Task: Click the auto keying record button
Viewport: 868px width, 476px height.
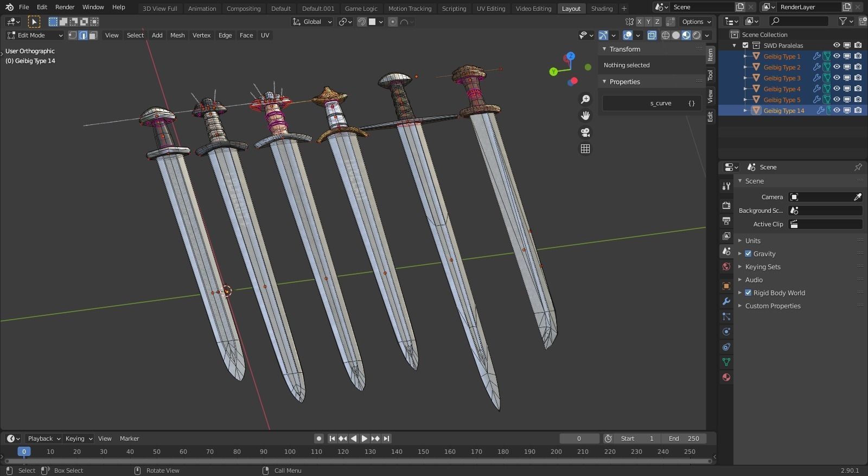Action: coord(319,439)
